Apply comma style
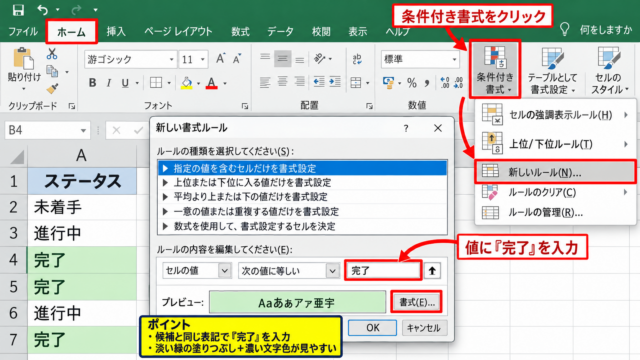This screenshot has height=360, width=640. click(427, 83)
